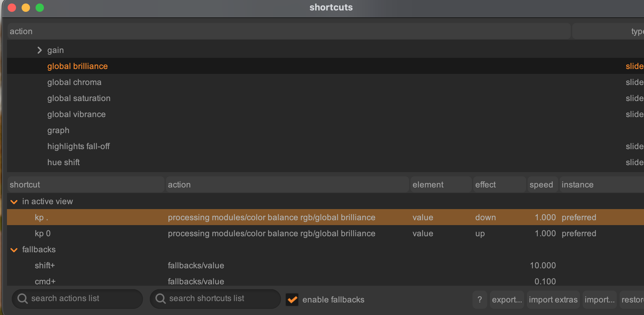Click the ? help button
This screenshot has height=315, width=644.
480,299
